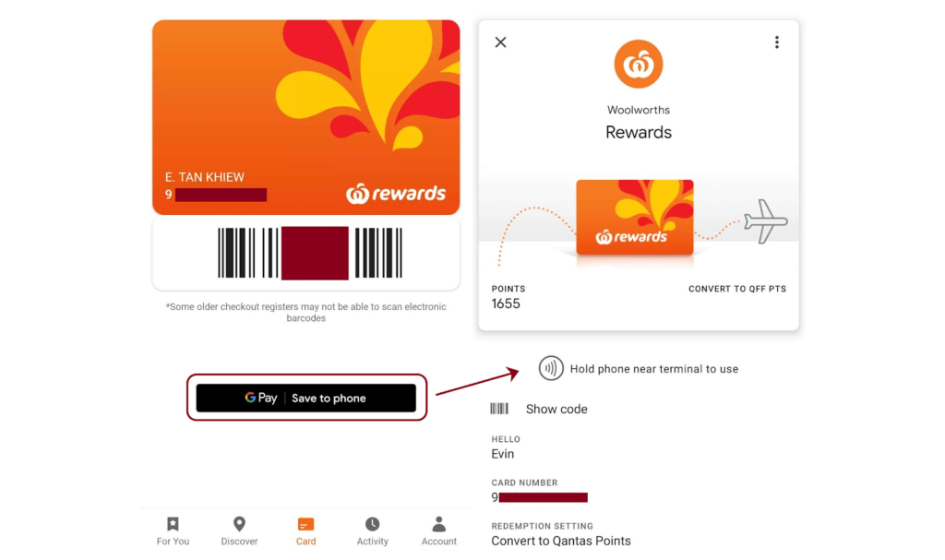
Task: Tap the large orange rewards card image
Action: 306,117
